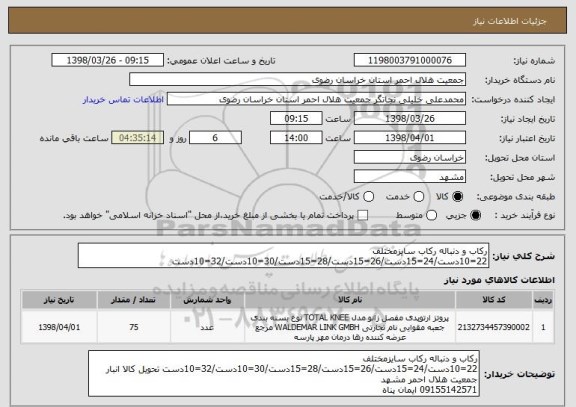Click the ایجاد کننده درخواست field
The height and width of the screenshot is (407, 576).
tap(316, 99)
